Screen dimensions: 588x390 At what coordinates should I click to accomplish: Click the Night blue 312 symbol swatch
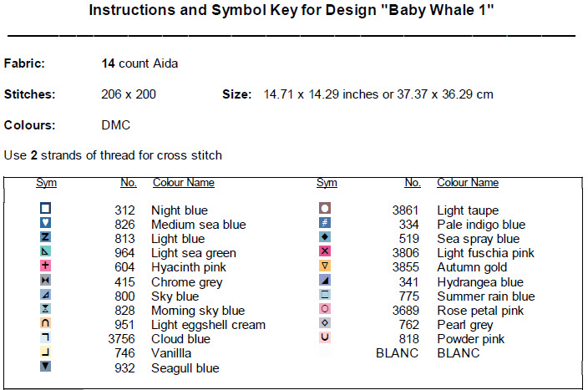pyautogui.click(x=46, y=210)
